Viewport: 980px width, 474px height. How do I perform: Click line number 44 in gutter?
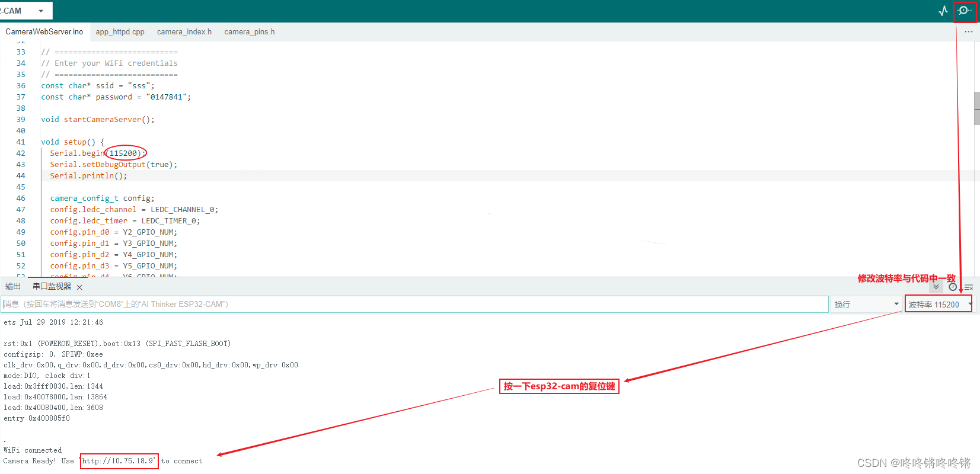pos(21,176)
